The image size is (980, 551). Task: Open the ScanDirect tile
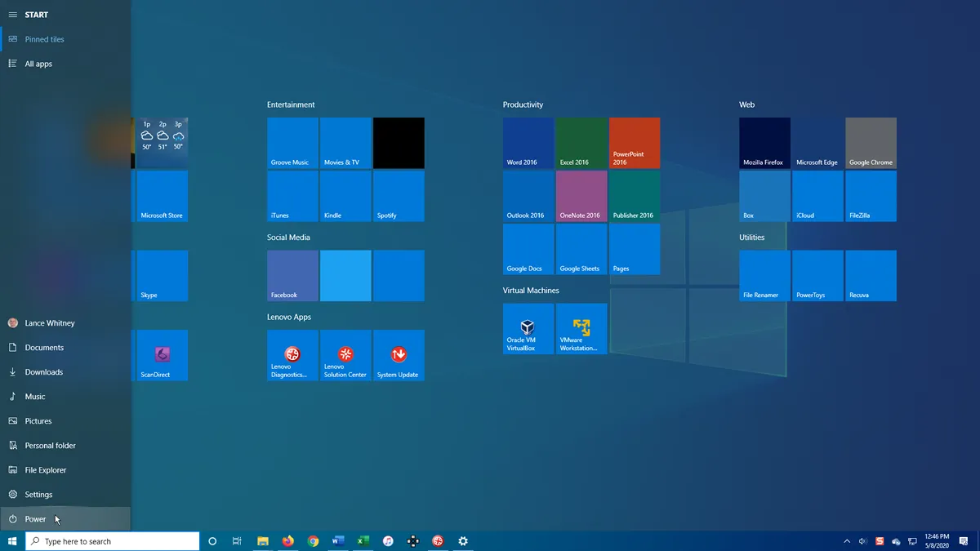click(163, 355)
